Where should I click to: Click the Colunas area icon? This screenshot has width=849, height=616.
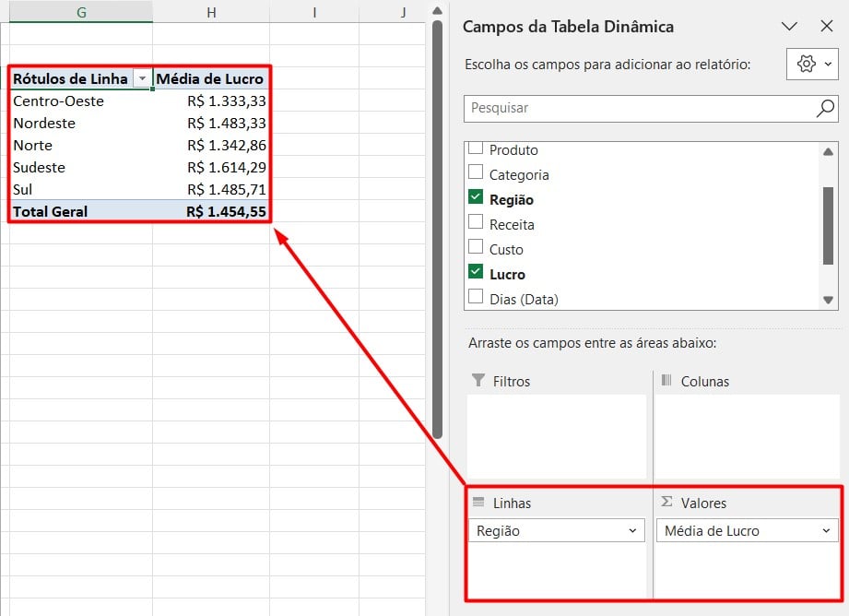tap(666, 381)
